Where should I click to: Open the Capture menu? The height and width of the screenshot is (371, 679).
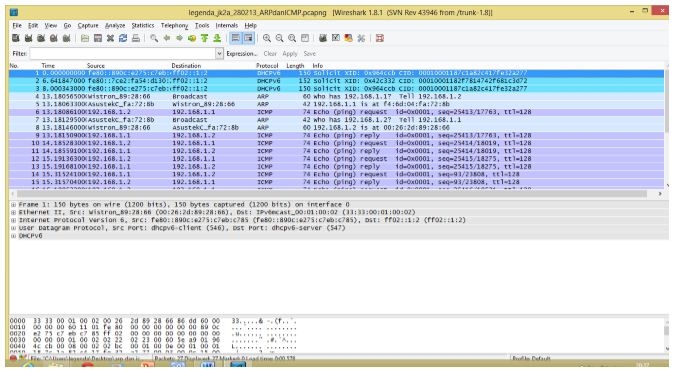click(88, 26)
